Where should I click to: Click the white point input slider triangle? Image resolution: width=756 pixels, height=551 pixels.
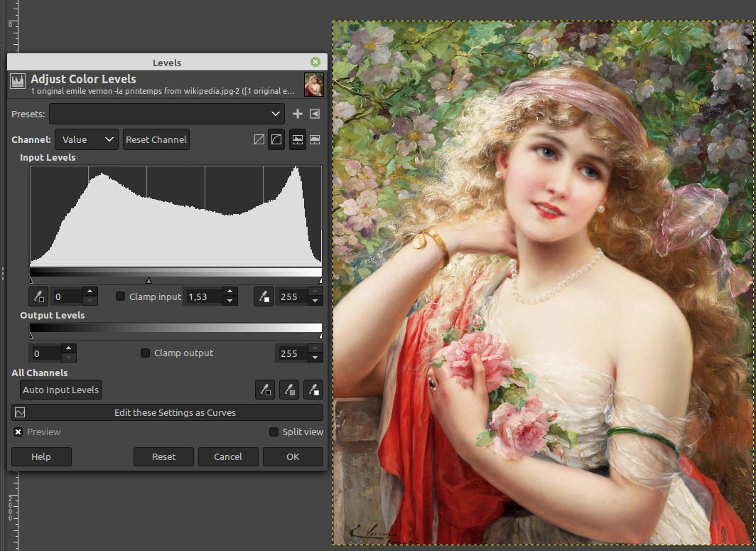(x=320, y=280)
